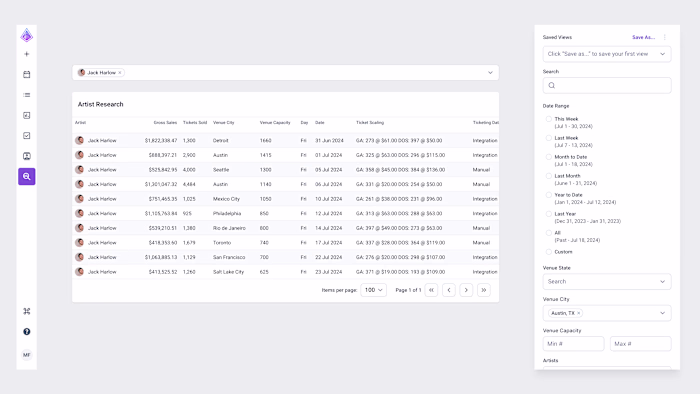Select the Year to Date range
700x394 pixels.
point(549,195)
